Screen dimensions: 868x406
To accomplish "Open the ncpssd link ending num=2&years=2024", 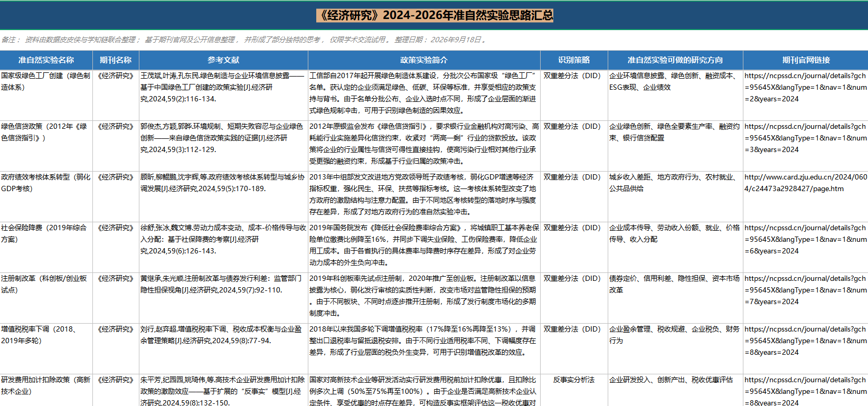I will point(806,87).
